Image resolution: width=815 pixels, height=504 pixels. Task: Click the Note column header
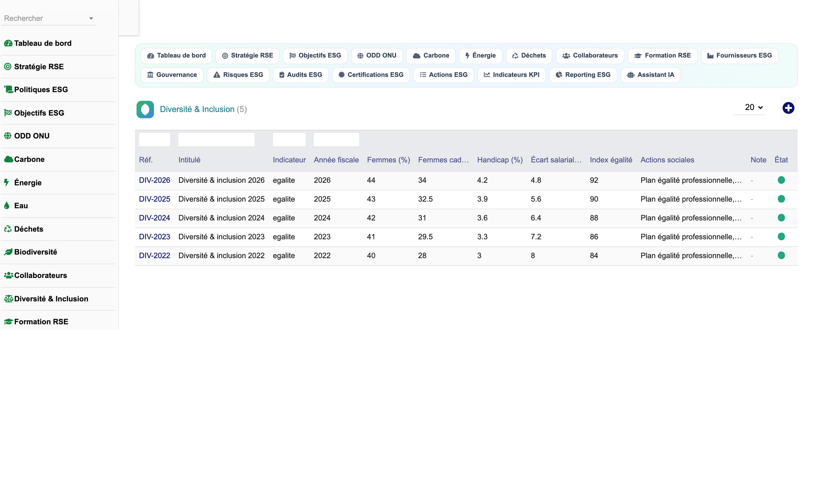click(758, 160)
